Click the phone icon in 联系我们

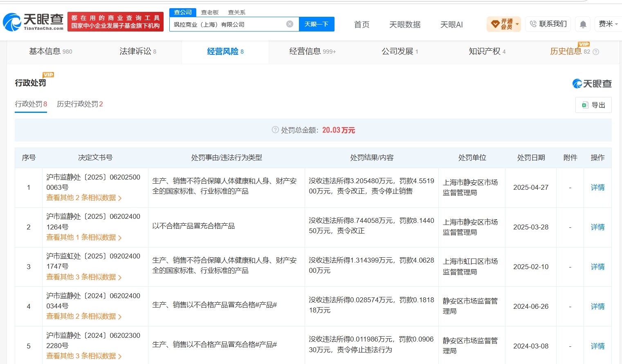point(533,24)
